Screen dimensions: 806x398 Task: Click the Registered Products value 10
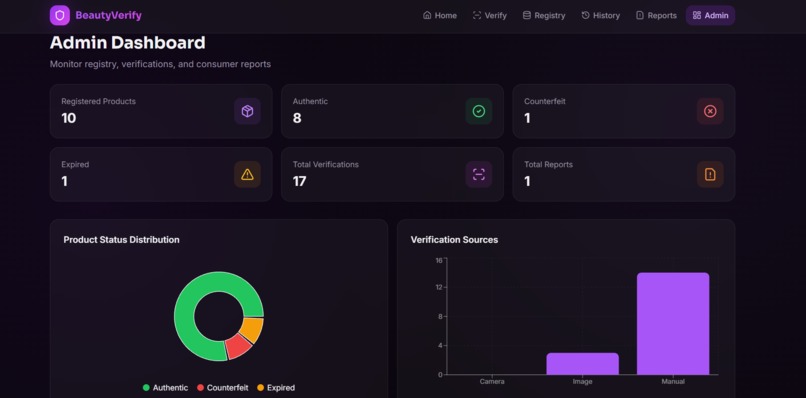[x=68, y=118]
